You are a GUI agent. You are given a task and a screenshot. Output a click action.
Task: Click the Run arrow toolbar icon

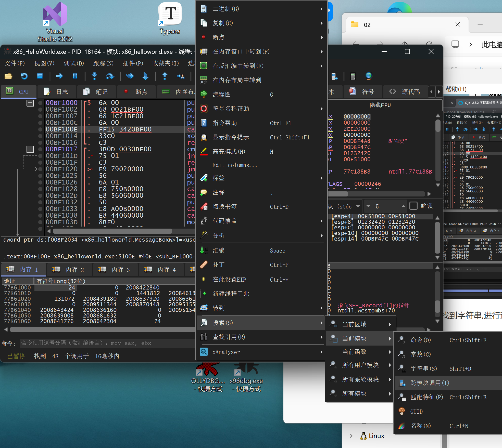tap(59, 76)
